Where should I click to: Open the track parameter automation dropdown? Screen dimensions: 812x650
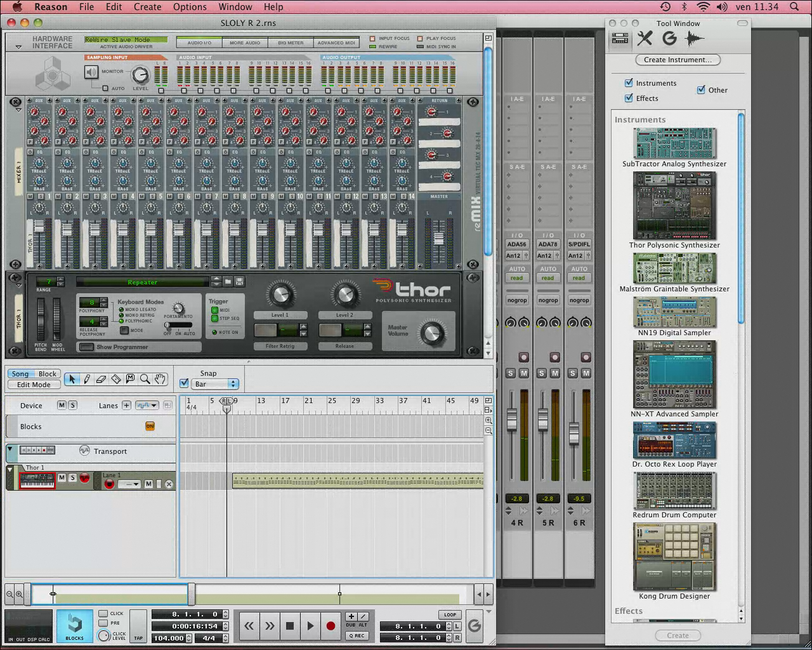click(147, 405)
